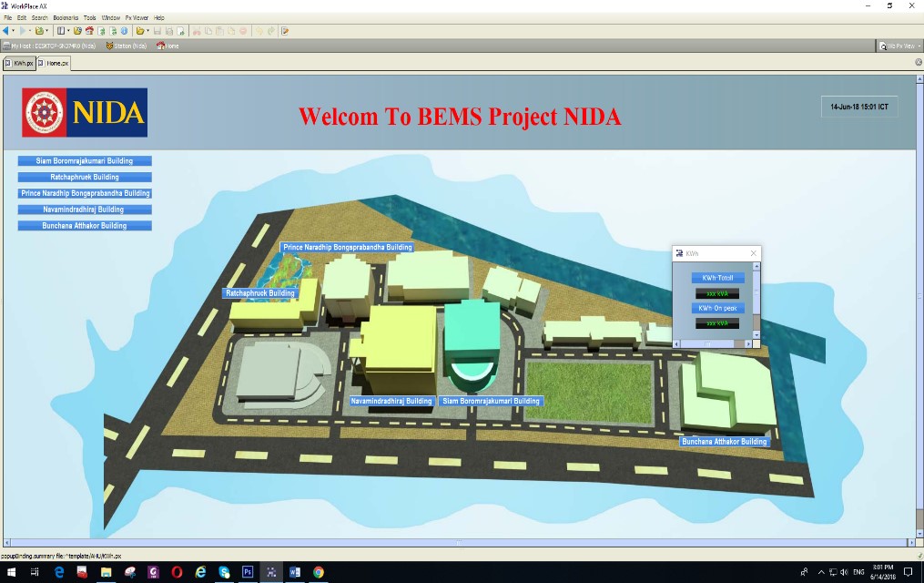The width and height of the screenshot is (924, 583).
Task: Open Photoshop from the taskbar
Action: click(x=248, y=572)
